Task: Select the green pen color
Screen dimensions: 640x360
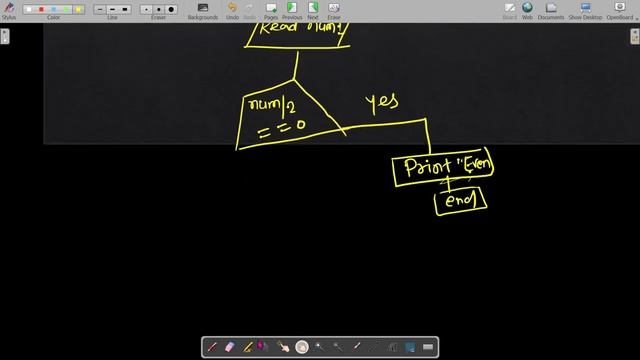Action: (x=66, y=9)
